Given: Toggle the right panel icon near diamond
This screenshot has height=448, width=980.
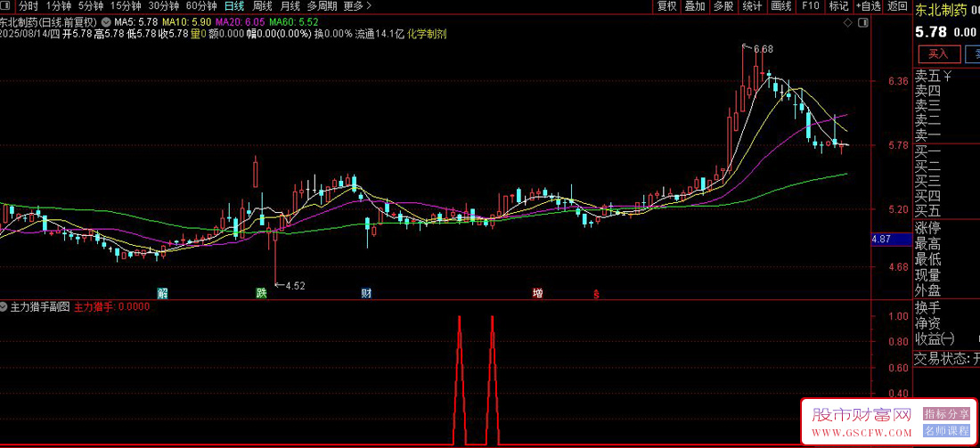Looking at the screenshot, I should [864, 22].
